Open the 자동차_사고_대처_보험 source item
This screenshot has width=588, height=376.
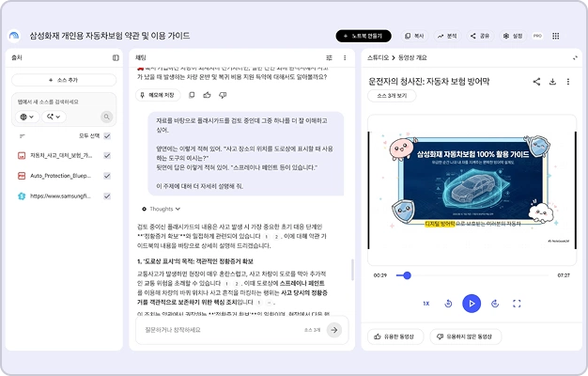(x=61, y=155)
